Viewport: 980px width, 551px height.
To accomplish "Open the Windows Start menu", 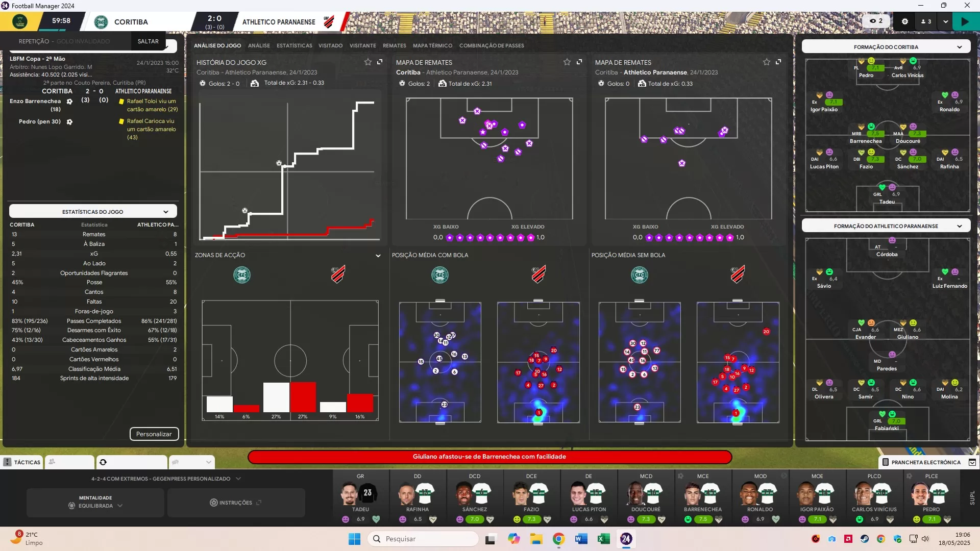I will click(354, 539).
